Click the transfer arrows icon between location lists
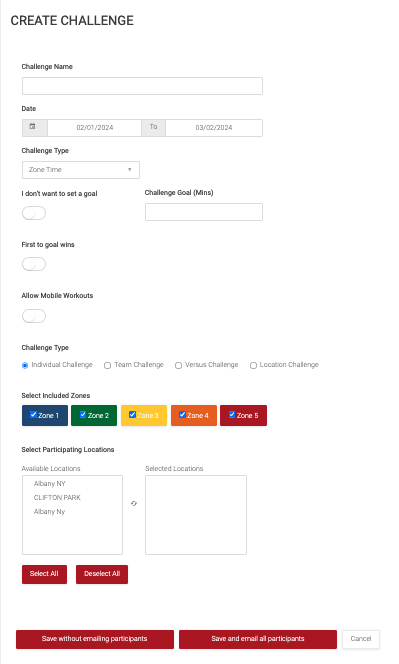Screen dimensions: 399x664 coord(134,504)
